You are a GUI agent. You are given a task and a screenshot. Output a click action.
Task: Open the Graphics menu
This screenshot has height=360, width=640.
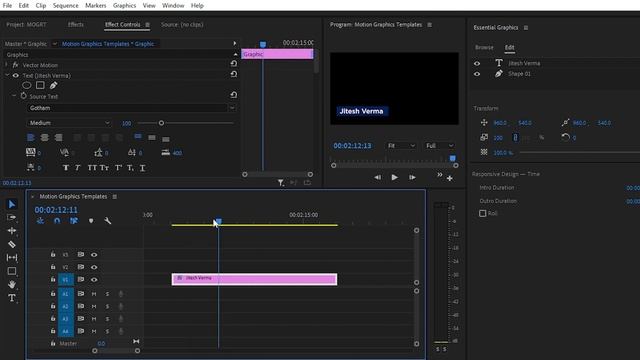[124, 6]
